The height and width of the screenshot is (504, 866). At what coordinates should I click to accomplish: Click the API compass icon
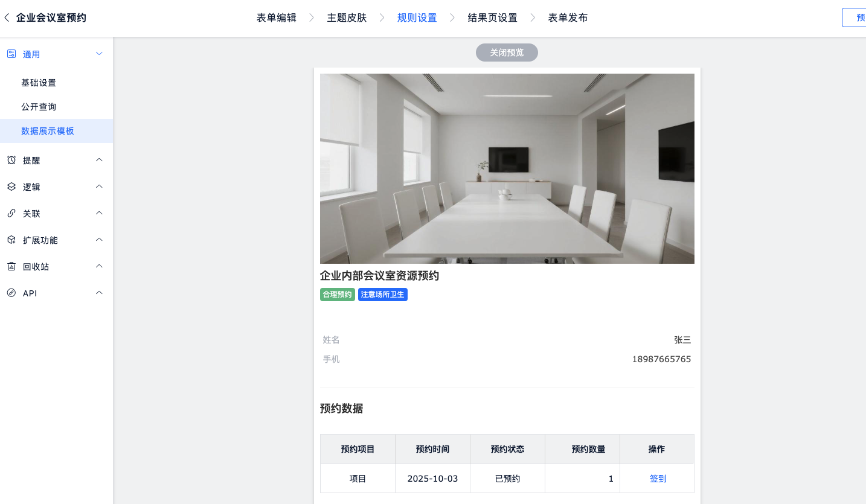(11, 293)
